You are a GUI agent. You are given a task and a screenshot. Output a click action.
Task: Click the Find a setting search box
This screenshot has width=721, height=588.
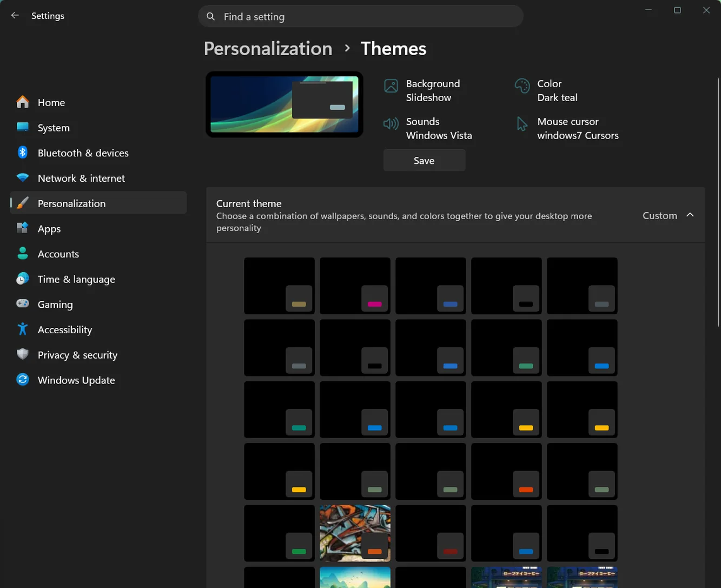point(361,17)
